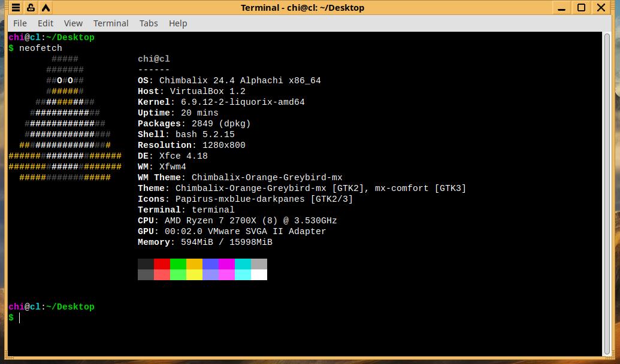
Task: Click the 'Terminal: terminal' line
Action: (x=186, y=210)
